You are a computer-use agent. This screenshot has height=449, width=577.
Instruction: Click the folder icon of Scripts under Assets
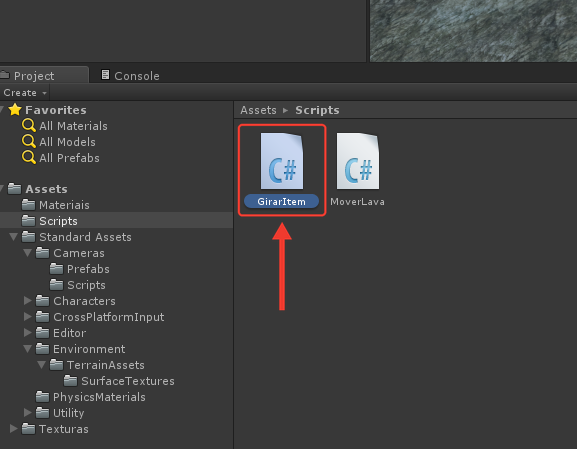(x=29, y=220)
